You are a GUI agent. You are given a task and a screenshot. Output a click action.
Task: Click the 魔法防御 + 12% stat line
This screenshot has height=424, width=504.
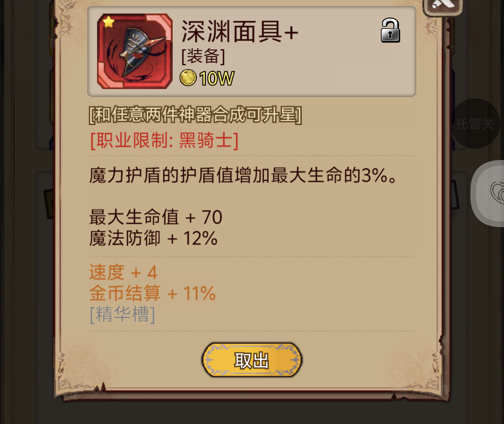[154, 238]
